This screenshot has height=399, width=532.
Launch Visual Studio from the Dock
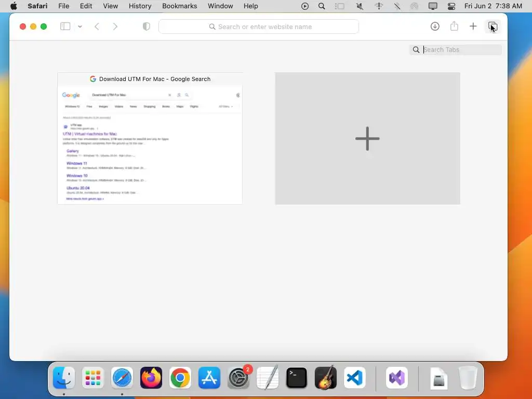coord(397,378)
